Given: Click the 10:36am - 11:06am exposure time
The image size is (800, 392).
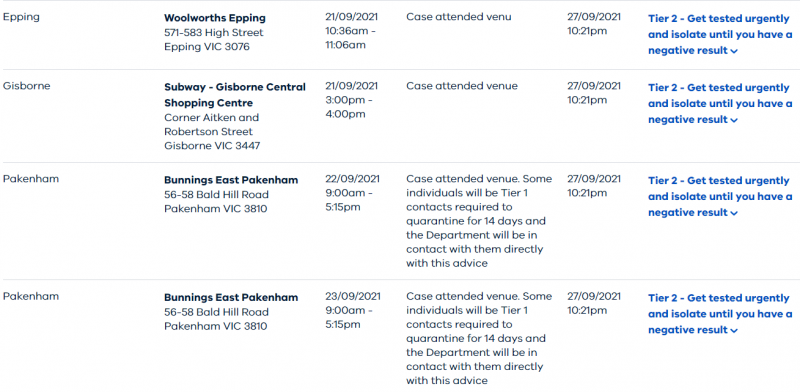Looking at the screenshot, I should pyautogui.click(x=351, y=38).
